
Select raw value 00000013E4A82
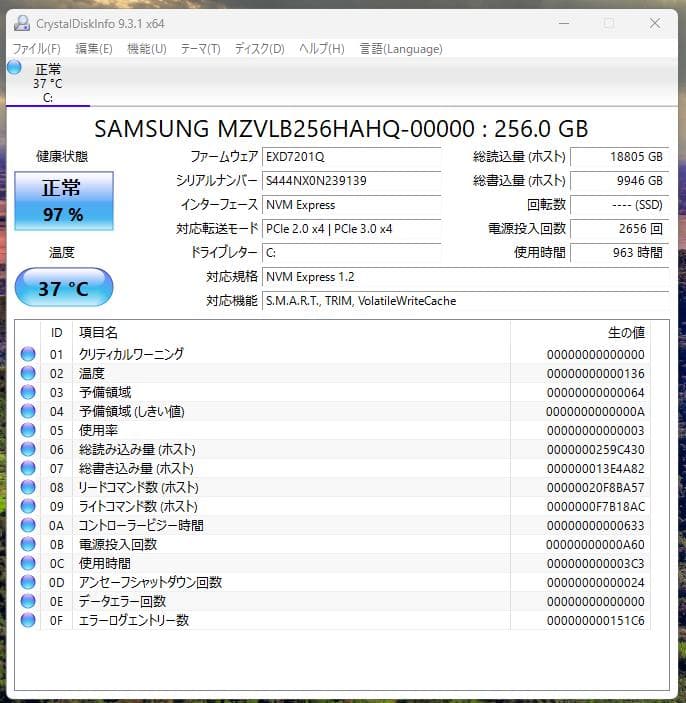pos(595,469)
